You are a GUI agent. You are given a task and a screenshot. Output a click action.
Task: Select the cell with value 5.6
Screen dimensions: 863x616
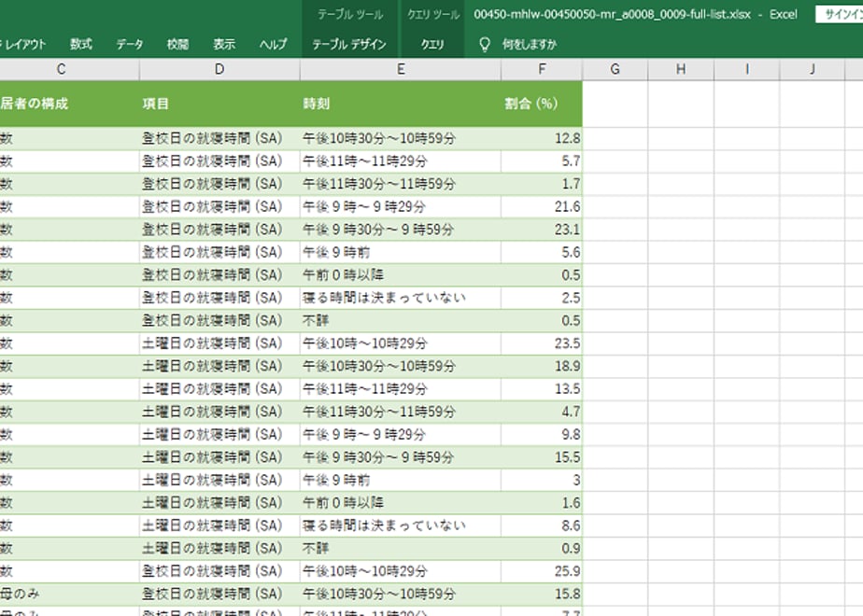pyautogui.click(x=542, y=252)
